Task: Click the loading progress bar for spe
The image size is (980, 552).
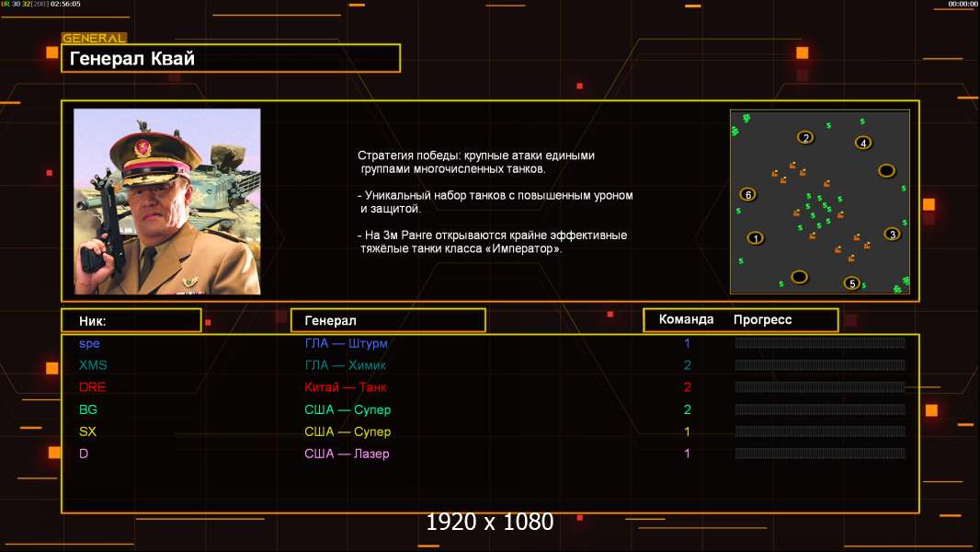Action: point(820,342)
